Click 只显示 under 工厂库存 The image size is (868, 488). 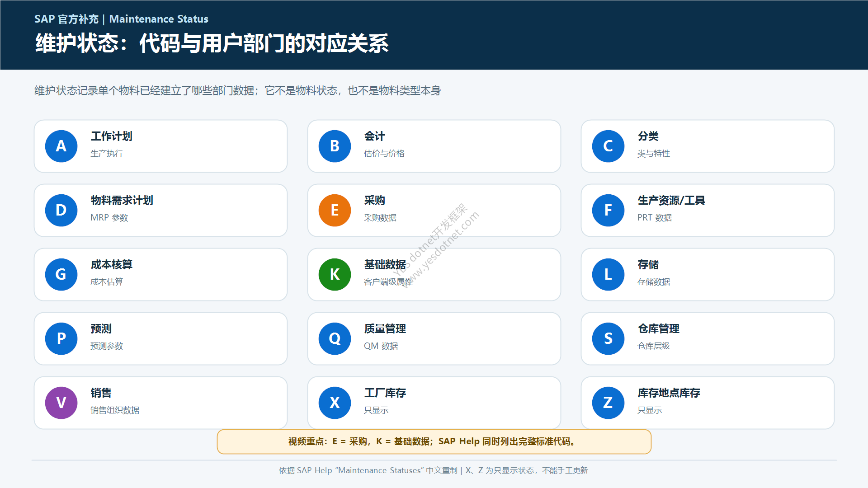pyautogui.click(x=376, y=410)
